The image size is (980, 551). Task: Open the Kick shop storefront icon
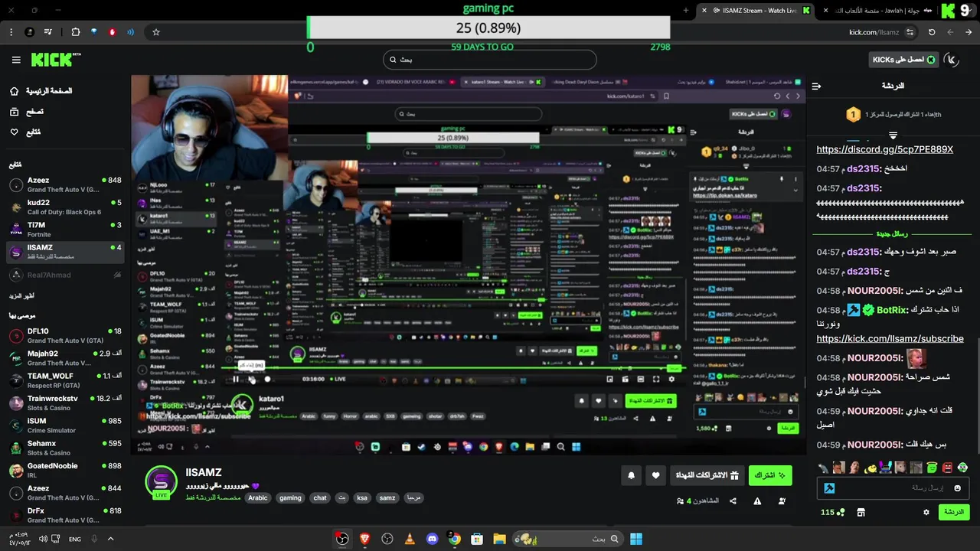coord(861,512)
